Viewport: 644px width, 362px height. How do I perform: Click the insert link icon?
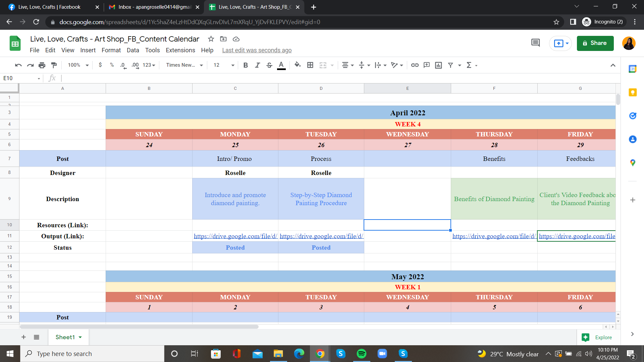[x=415, y=65]
